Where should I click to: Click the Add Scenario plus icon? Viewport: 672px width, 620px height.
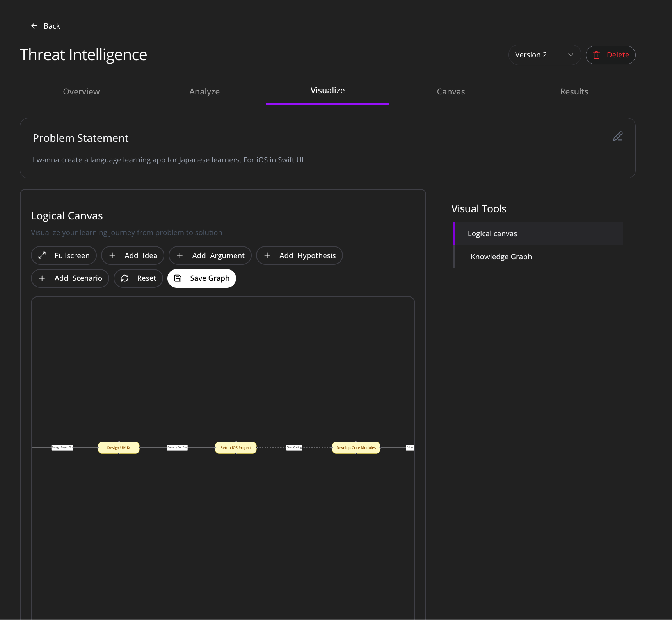[x=42, y=278]
